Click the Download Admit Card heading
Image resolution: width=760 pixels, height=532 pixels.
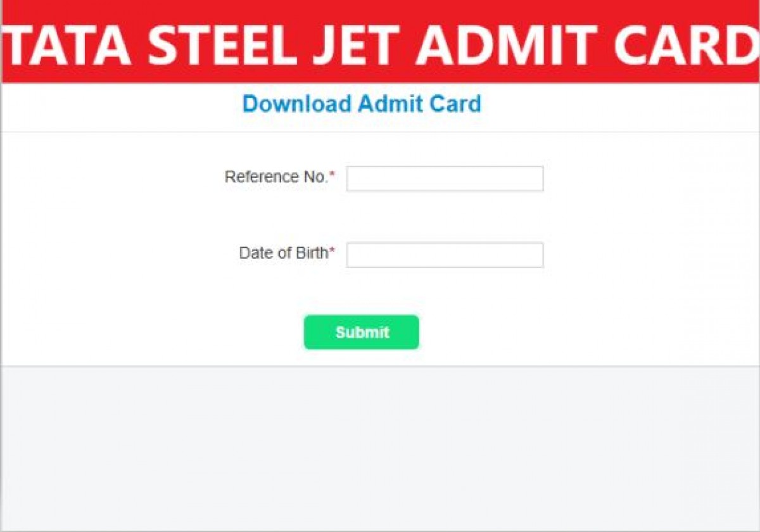tap(362, 104)
